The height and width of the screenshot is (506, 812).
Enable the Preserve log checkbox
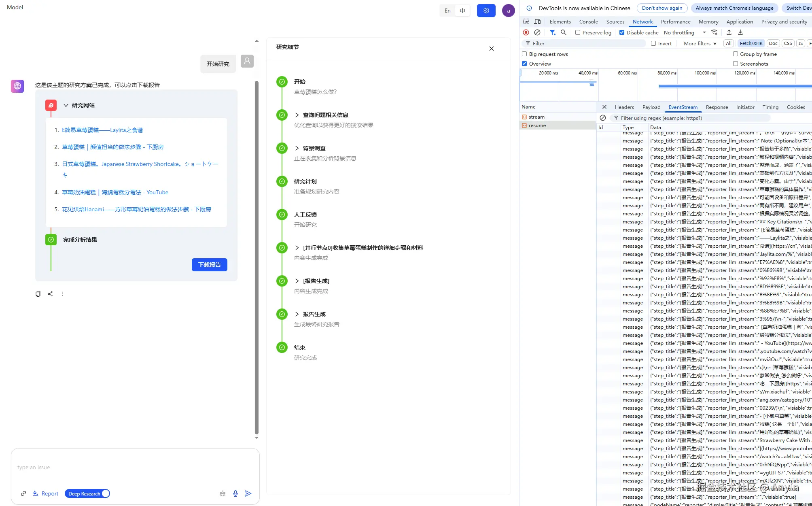click(578, 32)
